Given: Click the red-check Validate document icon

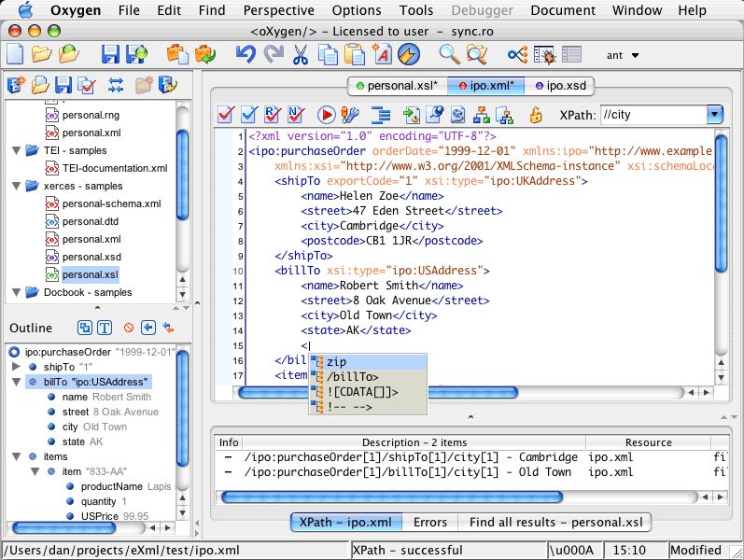Looking at the screenshot, I should 226,115.
